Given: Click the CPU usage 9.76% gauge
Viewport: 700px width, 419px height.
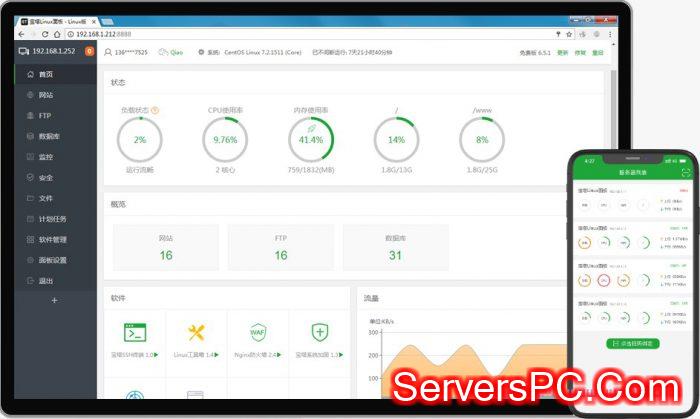Looking at the screenshot, I should (225, 140).
